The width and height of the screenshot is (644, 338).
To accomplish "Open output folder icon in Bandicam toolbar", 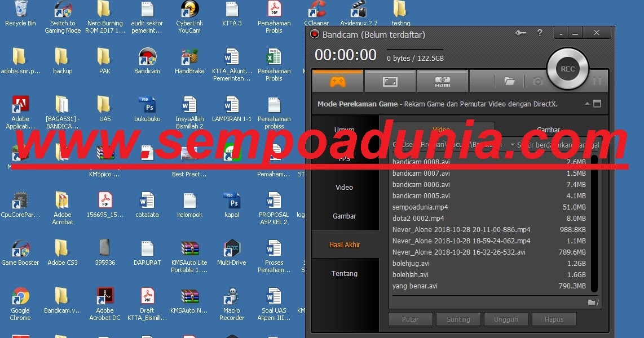I will click(509, 81).
